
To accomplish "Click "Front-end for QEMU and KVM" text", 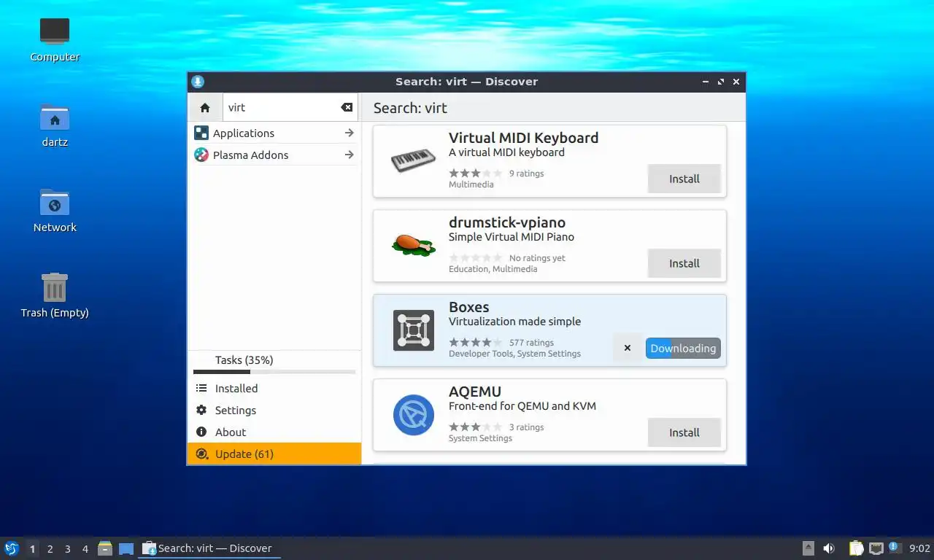I will coord(522,406).
